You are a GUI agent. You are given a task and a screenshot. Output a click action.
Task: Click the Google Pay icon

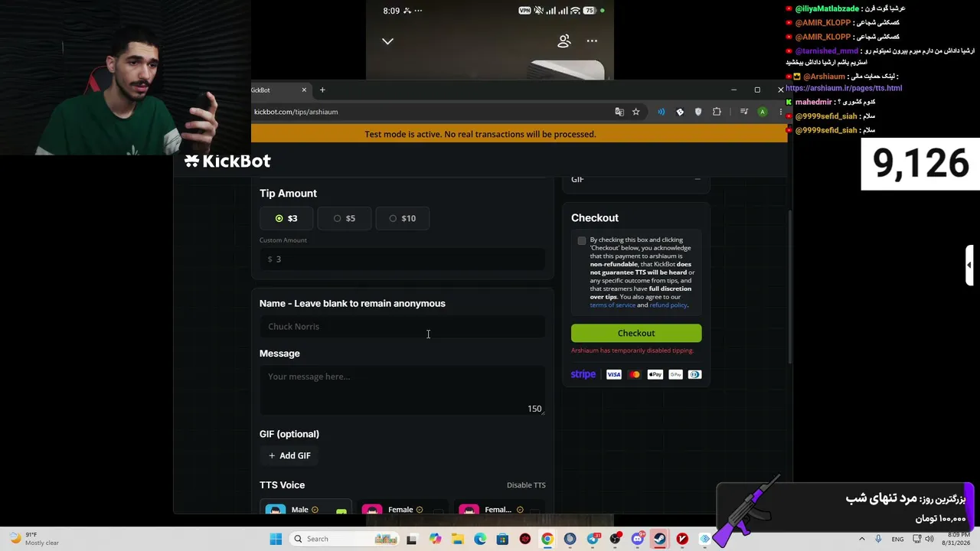(x=675, y=374)
